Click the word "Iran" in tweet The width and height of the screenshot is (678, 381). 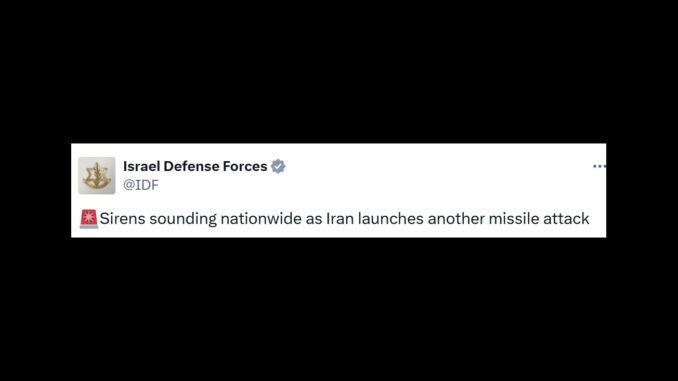coord(340,219)
